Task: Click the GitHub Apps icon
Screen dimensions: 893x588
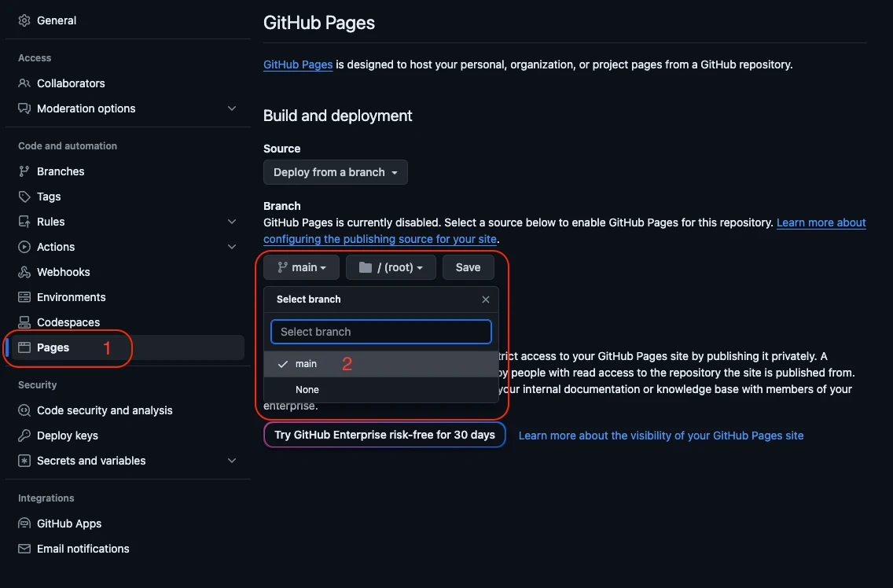Action: [24, 524]
